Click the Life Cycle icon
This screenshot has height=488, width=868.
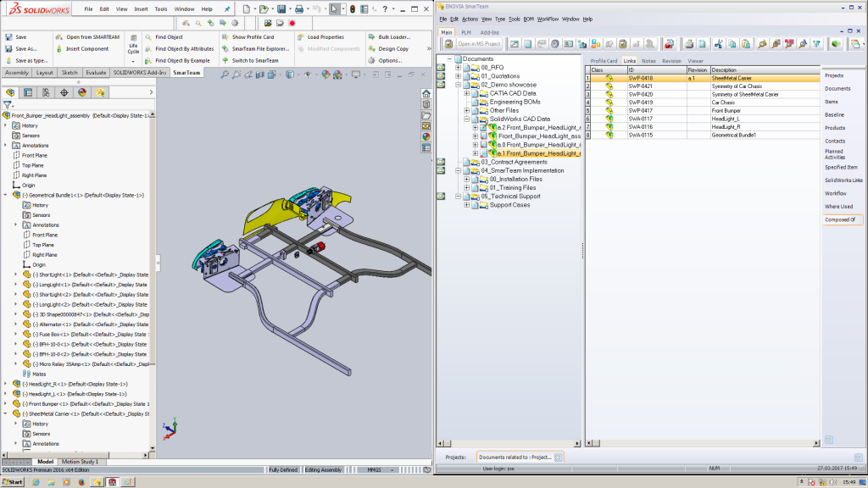point(133,43)
